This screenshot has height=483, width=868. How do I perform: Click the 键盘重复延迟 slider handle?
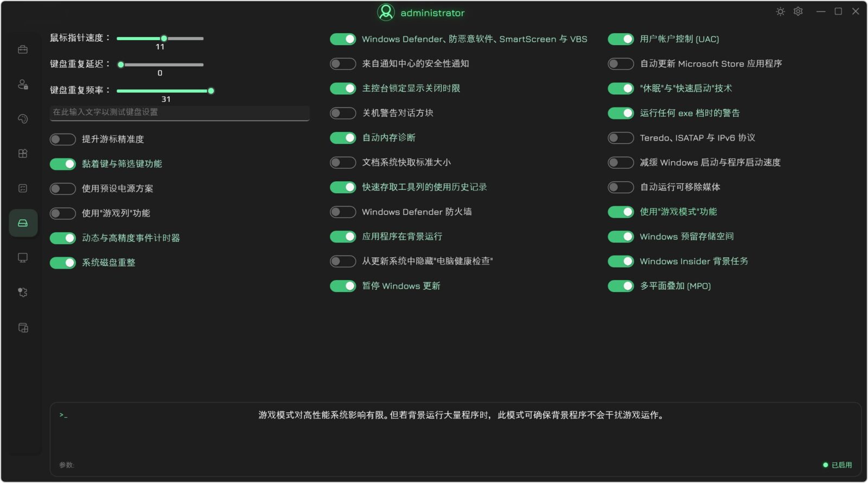(x=121, y=65)
